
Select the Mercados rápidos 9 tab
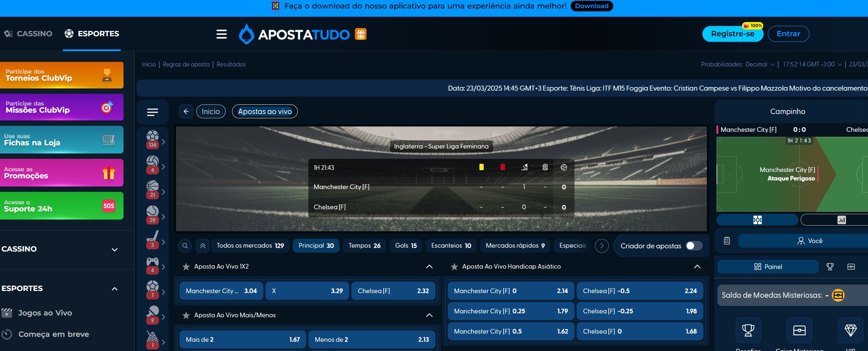pos(515,245)
